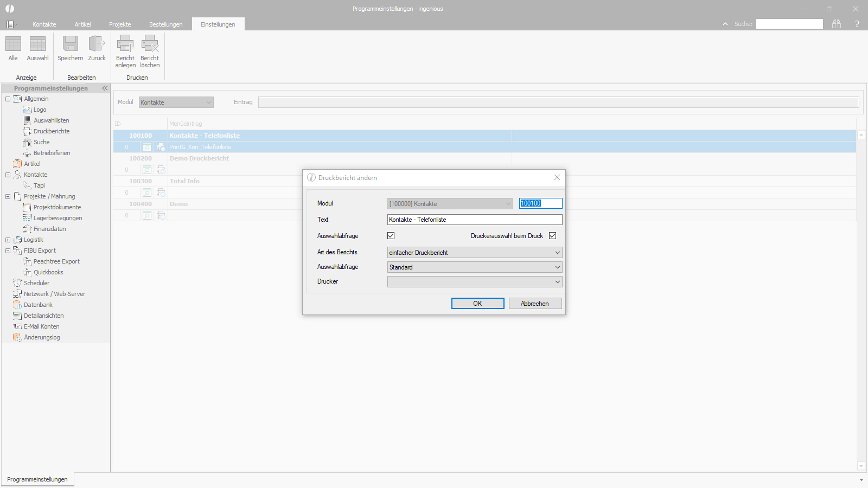Show all entries via Alle icon

[x=13, y=44]
